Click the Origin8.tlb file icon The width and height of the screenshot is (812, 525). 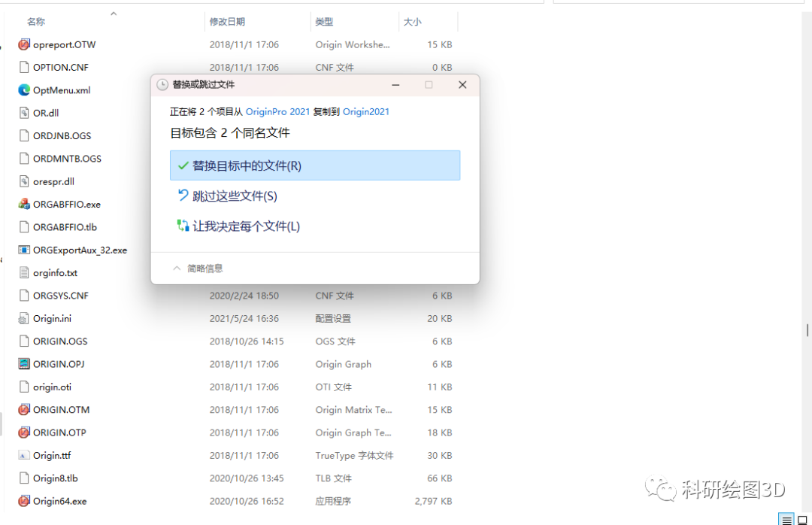point(24,478)
